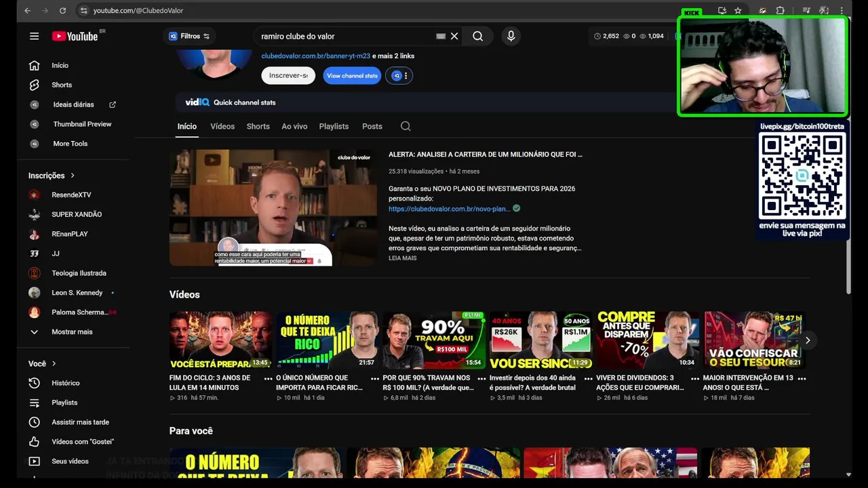
Task: Expand description with LEIA MAIS
Action: coord(403,258)
